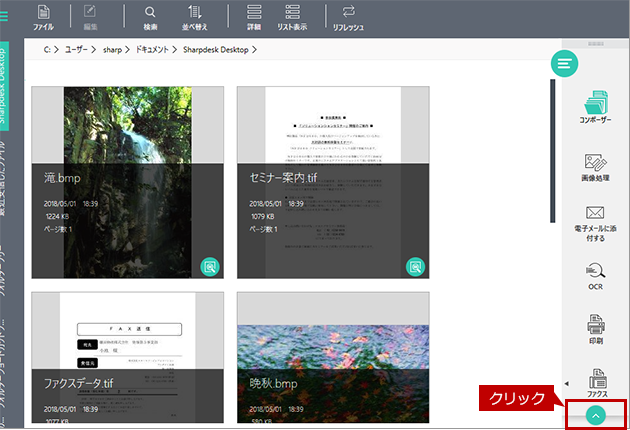The image size is (630, 430).
Task: Expand the chevron after ドキュメント in the breadcrumb
Action: pos(175,49)
